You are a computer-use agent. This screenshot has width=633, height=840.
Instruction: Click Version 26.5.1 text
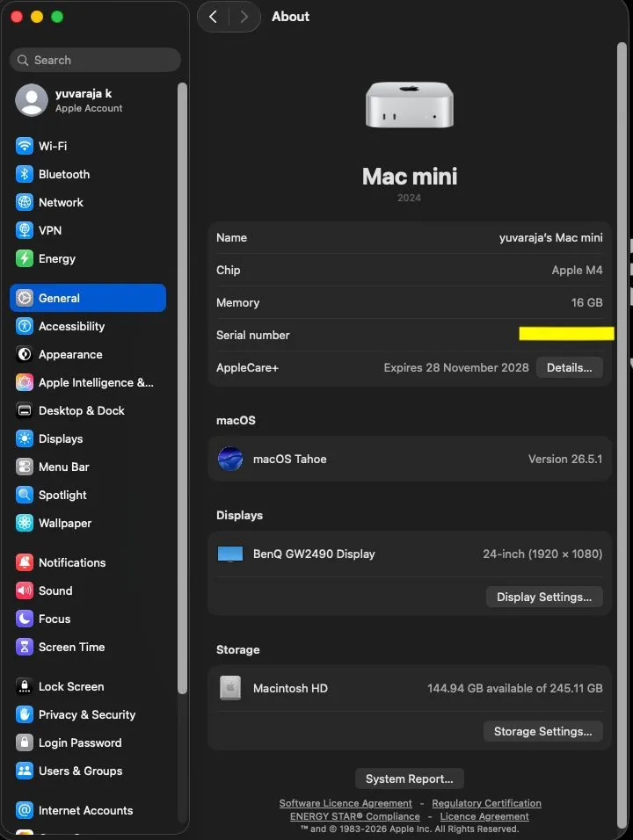[565, 460]
